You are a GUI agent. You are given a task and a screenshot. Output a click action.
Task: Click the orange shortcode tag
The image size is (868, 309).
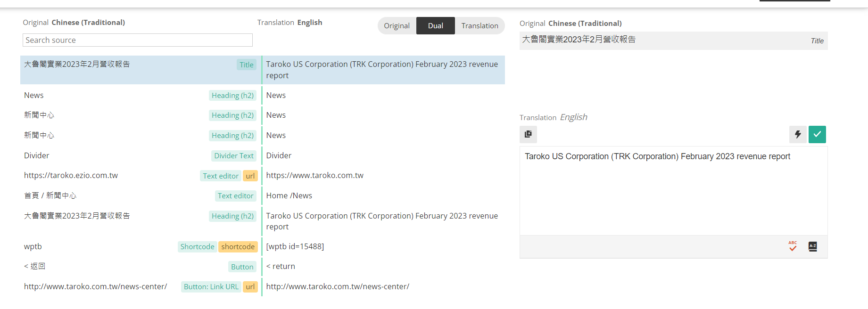point(238,247)
